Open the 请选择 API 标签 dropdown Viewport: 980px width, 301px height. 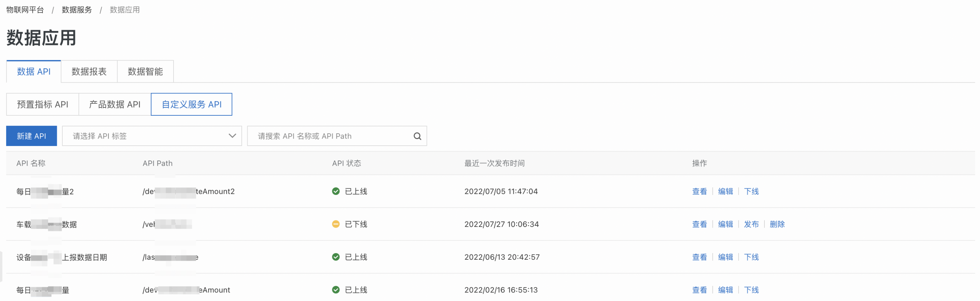click(x=152, y=136)
